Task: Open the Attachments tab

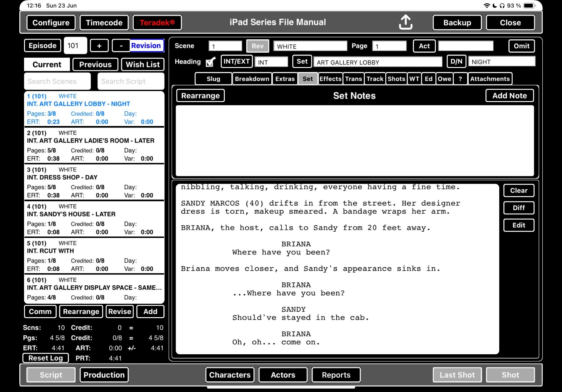Action: pos(490,79)
